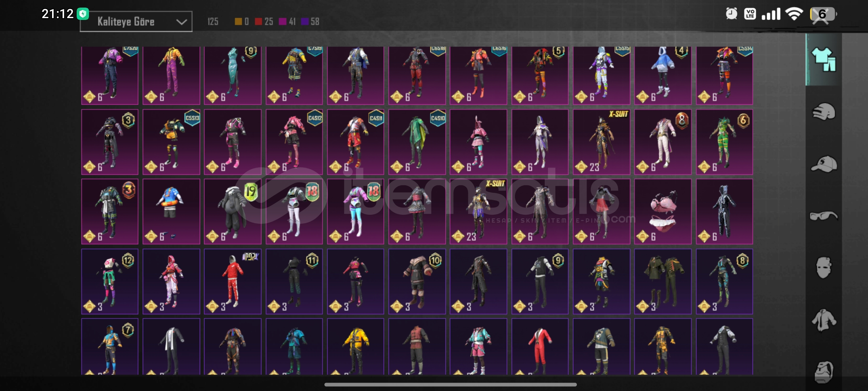
Task: Open the baseball cap category icon
Action: coord(824,164)
